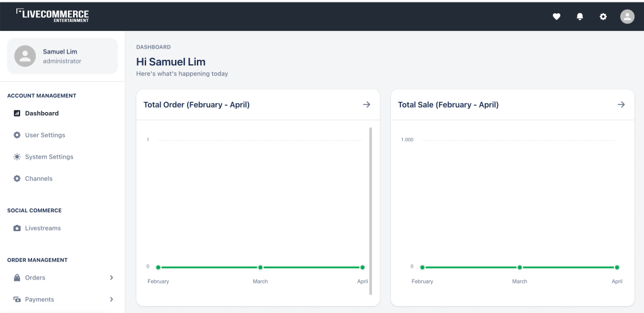Click the Dashboard chart icon in sidebar

[17, 113]
